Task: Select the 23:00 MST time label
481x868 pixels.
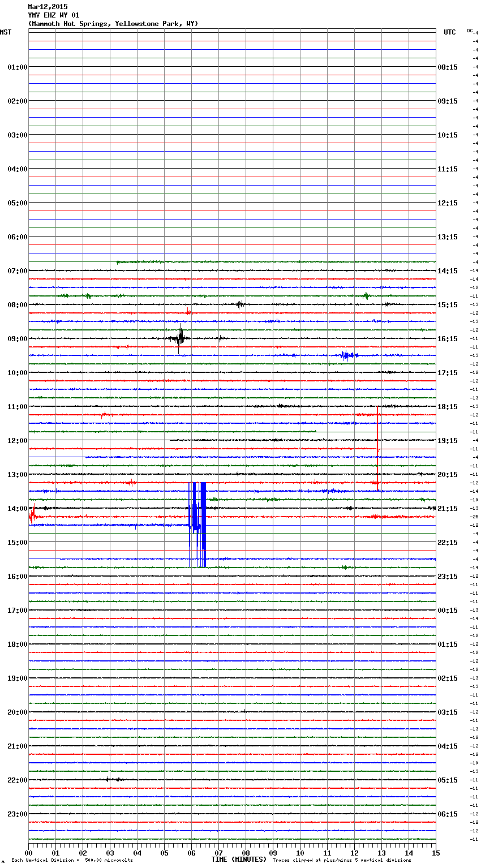Action: click(x=18, y=814)
